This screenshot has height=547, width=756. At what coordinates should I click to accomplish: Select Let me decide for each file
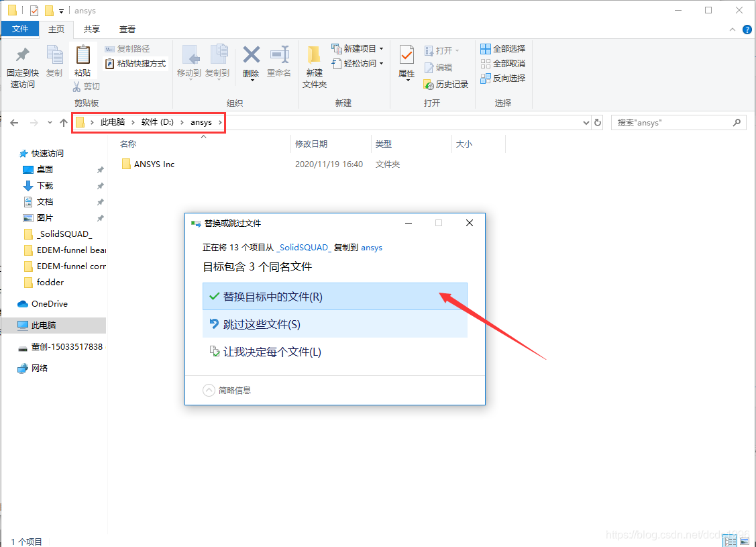pos(335,352)
